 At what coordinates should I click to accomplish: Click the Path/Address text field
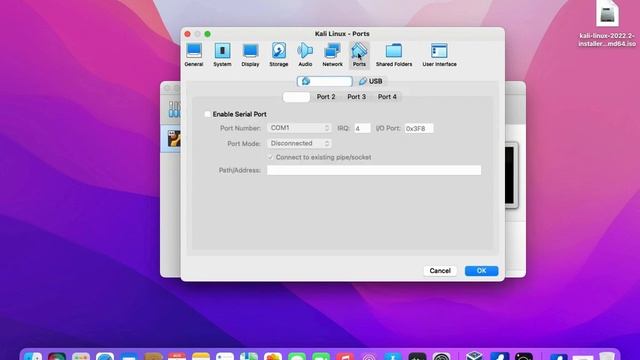pyautogui.click(x=374, y=170)
